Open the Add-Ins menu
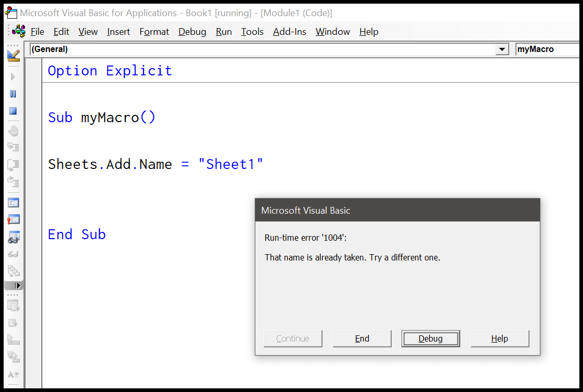The width and height of the screenshot is (583, 392). pyautogui.click(x=290, y=32)
